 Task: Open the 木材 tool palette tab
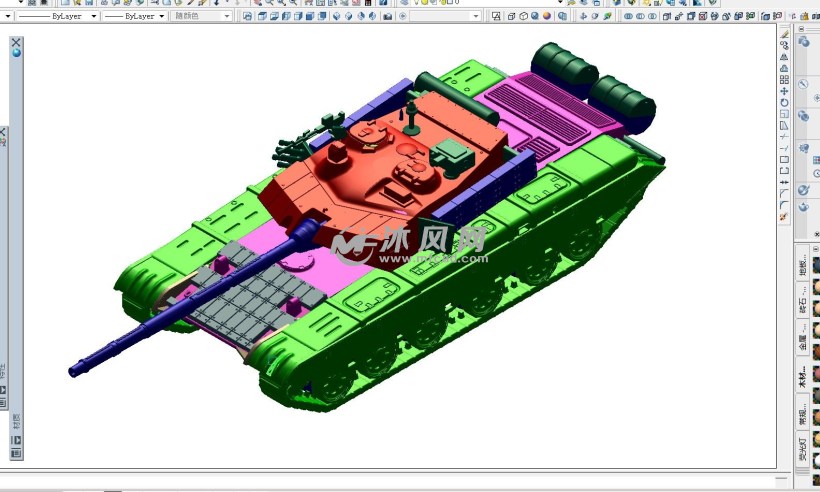click(803, 376)
